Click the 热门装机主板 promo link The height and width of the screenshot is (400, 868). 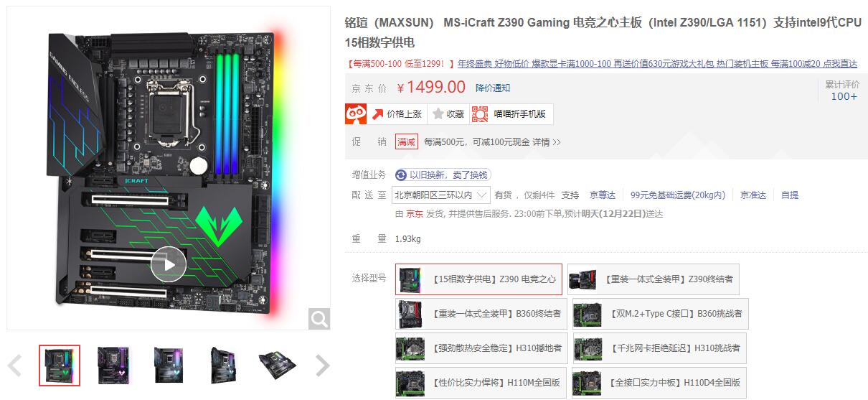[x=742, y=64]
